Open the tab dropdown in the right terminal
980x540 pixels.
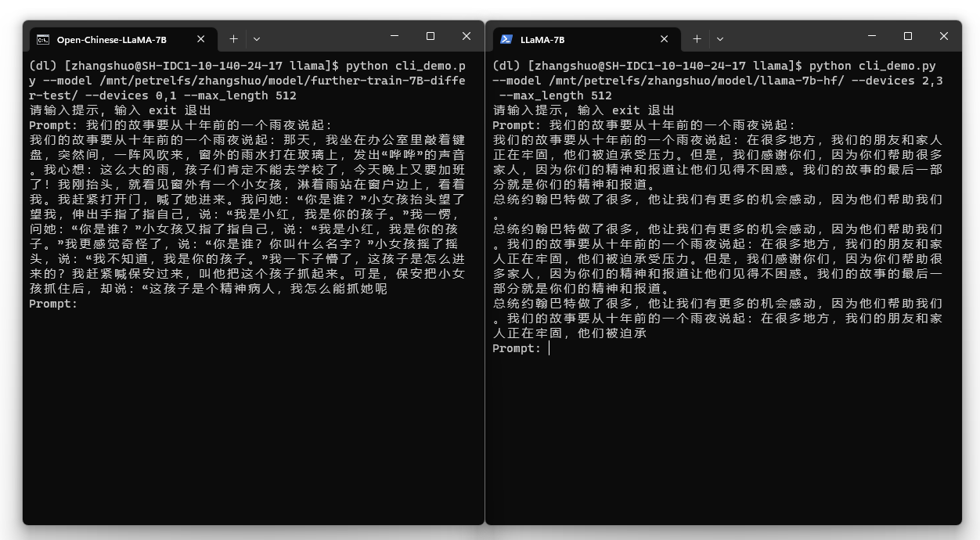[719, 38]
